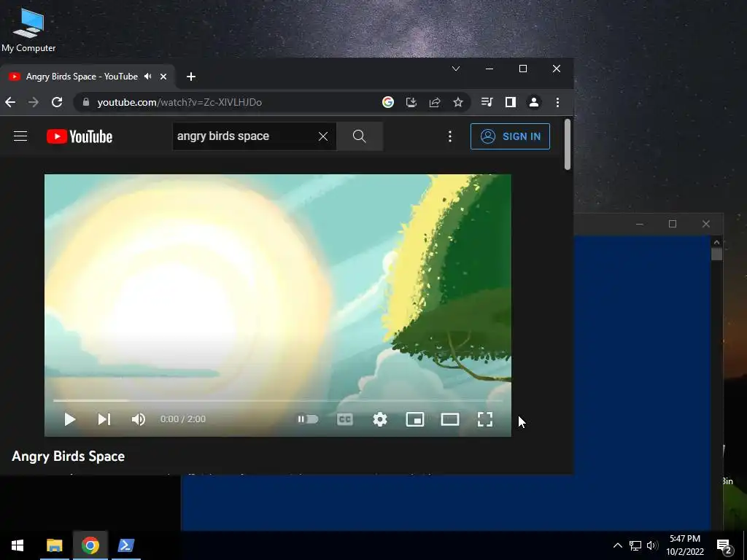The image size is (747, 560).
Task: Open network status tray icon
Action: coord(635,545)
